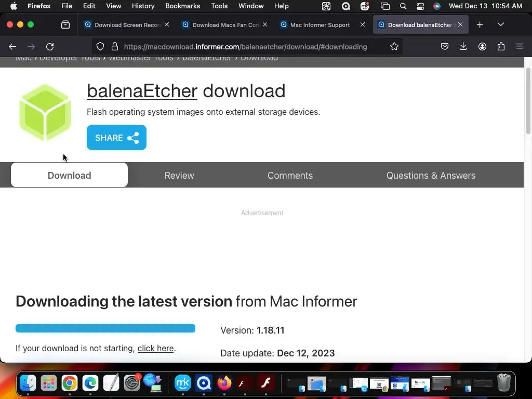Launch Microsoft Edge from the dock

pos(90,383)
